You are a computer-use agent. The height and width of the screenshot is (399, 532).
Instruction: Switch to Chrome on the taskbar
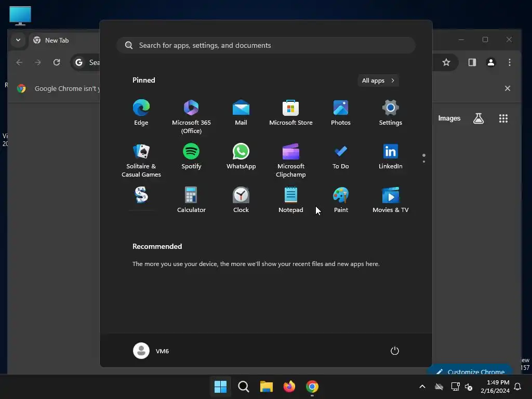tap(312, 387)
